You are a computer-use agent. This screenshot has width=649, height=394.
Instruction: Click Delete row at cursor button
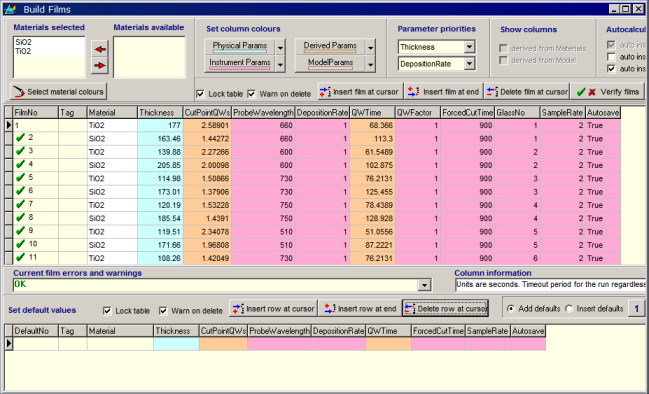coord(445,308)
